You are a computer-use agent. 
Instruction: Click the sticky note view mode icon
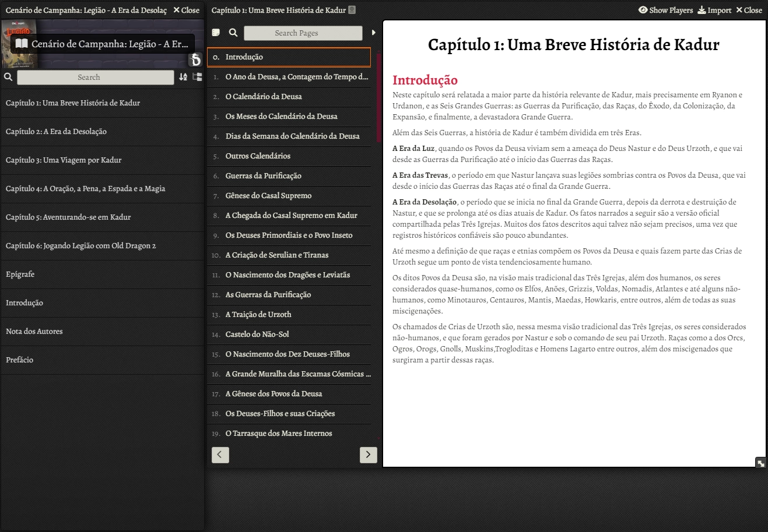click(216, 33)
